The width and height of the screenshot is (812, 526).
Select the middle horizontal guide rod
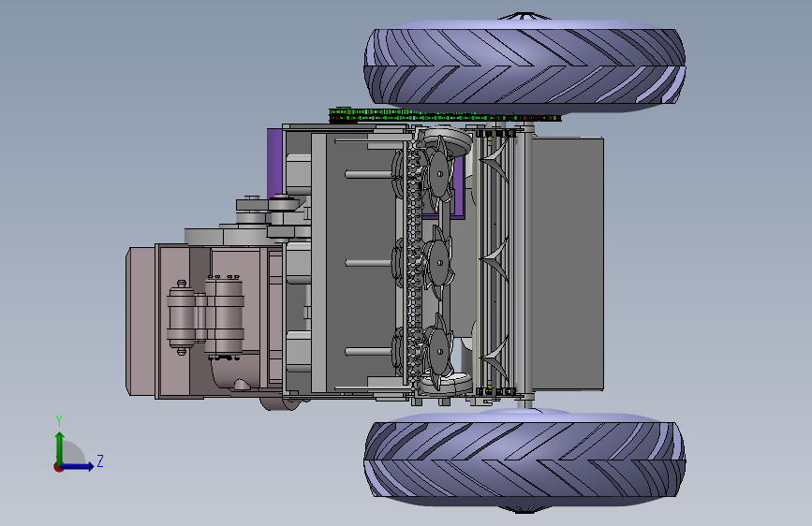click(368, 263)
